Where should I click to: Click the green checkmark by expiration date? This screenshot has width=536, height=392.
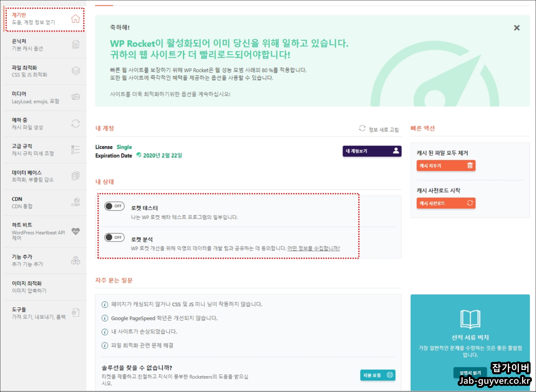139,155
